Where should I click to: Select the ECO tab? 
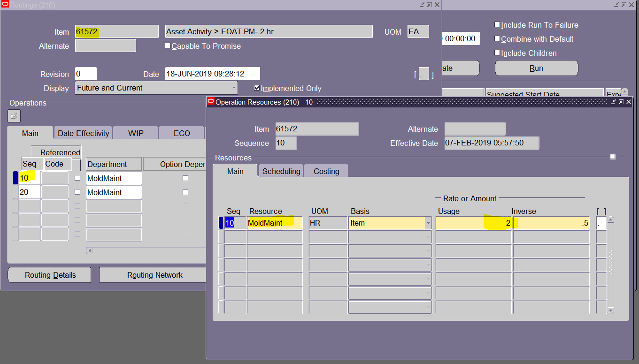[x=182, y=133]
